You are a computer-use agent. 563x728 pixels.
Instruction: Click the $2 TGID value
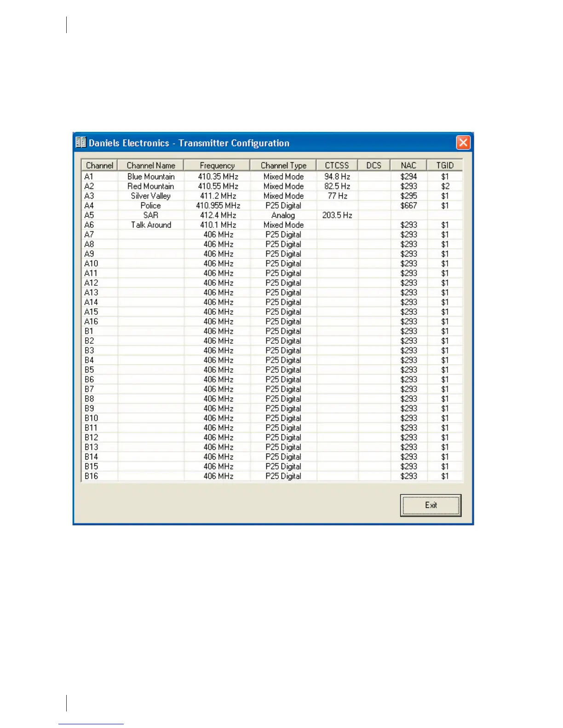[x=445, y=186]
